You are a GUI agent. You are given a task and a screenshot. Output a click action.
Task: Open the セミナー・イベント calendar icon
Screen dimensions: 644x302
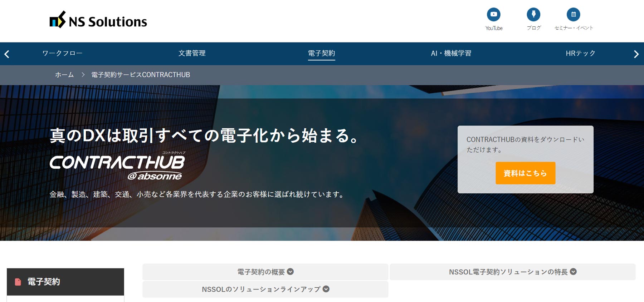[x=574, y=14]
